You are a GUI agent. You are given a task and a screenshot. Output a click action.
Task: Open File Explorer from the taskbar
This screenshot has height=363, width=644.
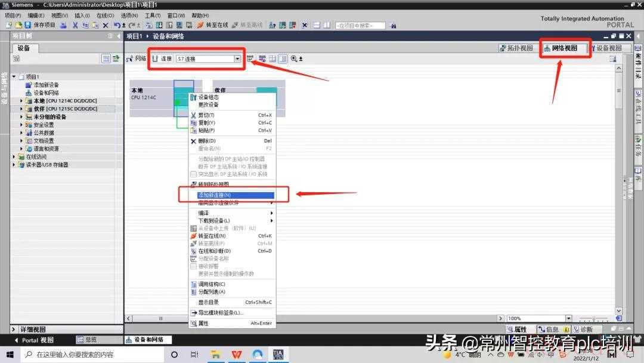point(215,355)
